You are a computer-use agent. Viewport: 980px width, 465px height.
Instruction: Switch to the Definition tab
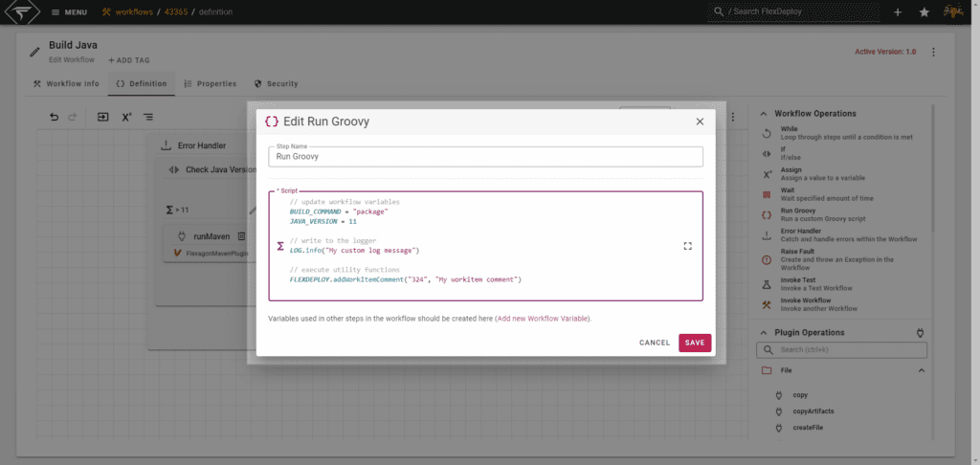point(142,84)
